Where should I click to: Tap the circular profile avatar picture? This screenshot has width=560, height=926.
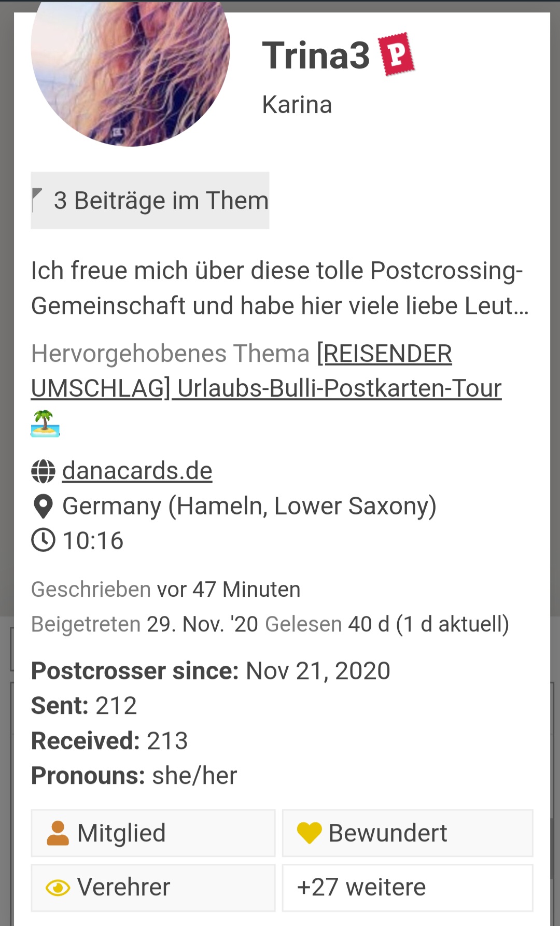point(130,67)
